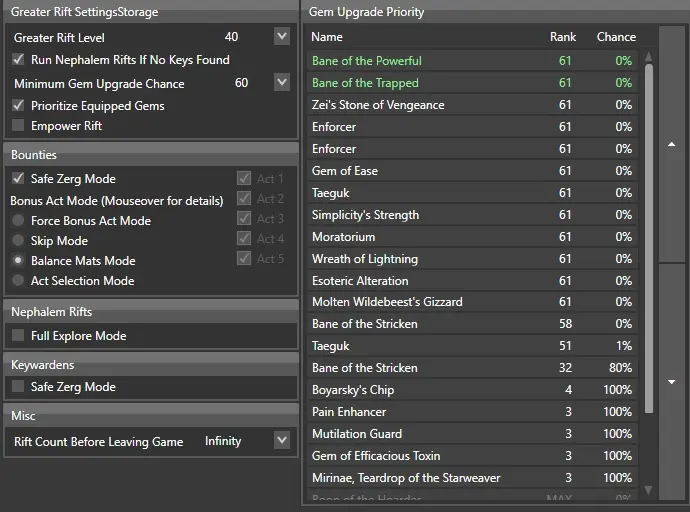Enable Full Explore Mode for Nephalem Rifts

click(19, 336)
